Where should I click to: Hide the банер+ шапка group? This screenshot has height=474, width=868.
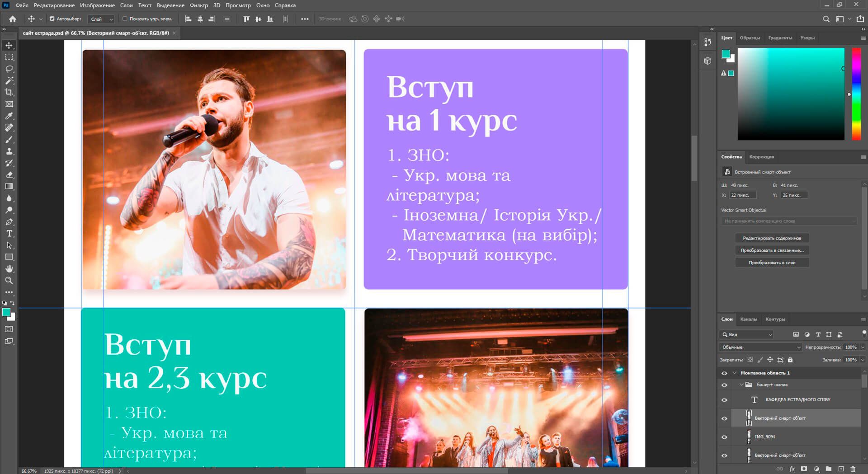point(724,385)
